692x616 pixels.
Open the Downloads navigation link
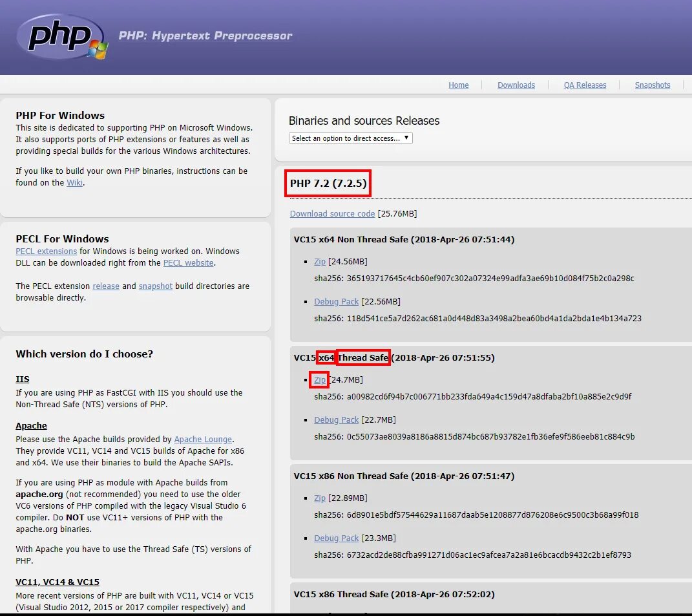pos(516,85)
